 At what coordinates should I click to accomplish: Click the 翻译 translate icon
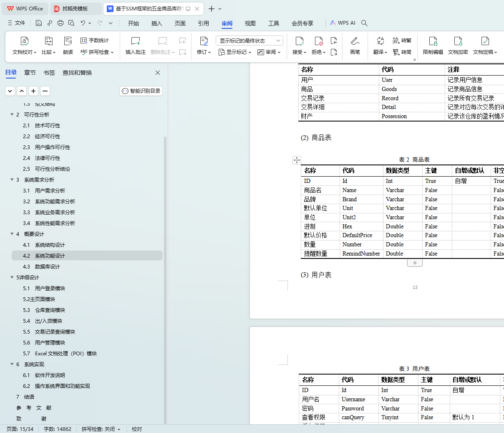pyautogui.click(x=380, y=41)
